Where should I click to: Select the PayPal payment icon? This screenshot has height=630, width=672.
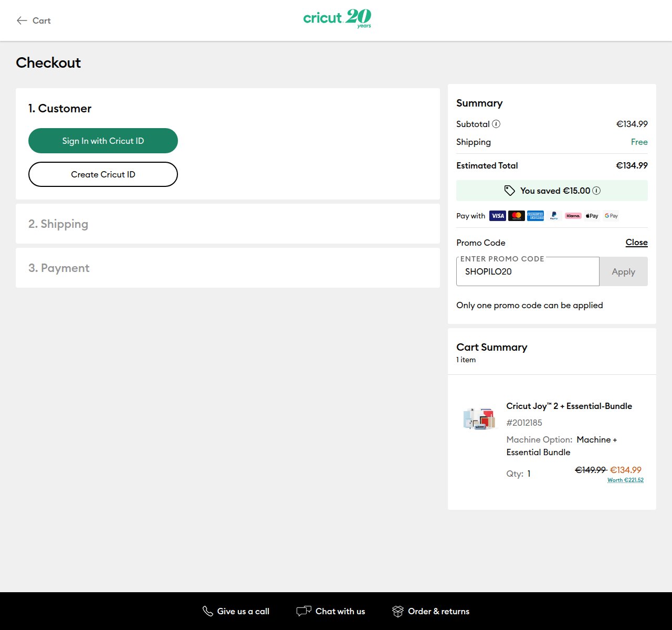pyautogui.click(x=554, y=216)
